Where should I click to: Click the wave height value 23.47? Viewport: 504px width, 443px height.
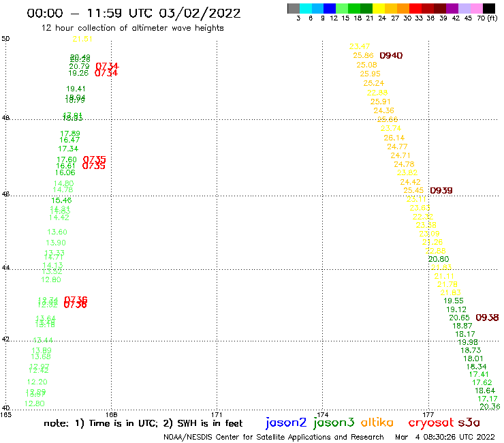coord(360,46)
